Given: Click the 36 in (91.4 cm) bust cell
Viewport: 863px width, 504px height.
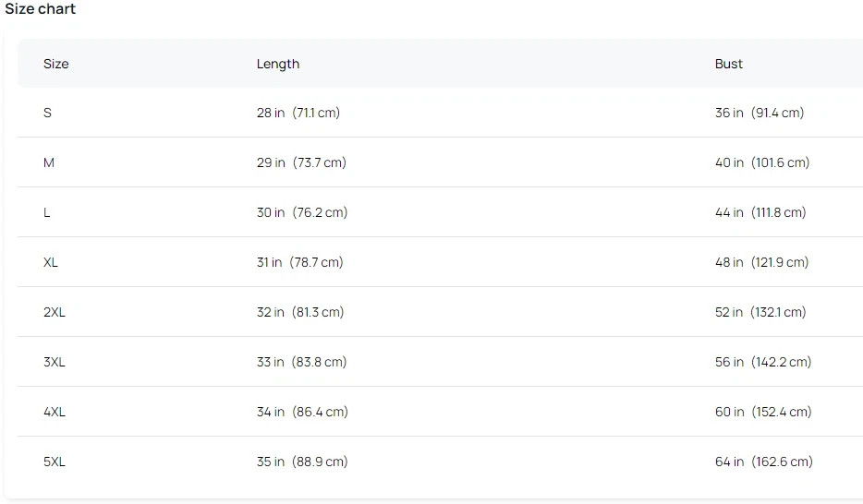Looking at the screenshot, I should click(760, 113).
